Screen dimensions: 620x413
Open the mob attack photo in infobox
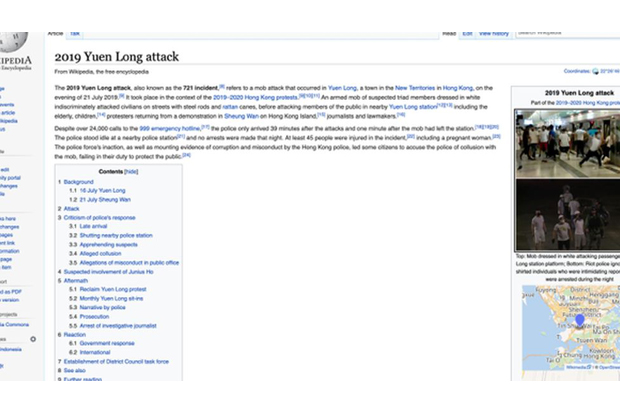pyautogui.click(x=568, y=144)
